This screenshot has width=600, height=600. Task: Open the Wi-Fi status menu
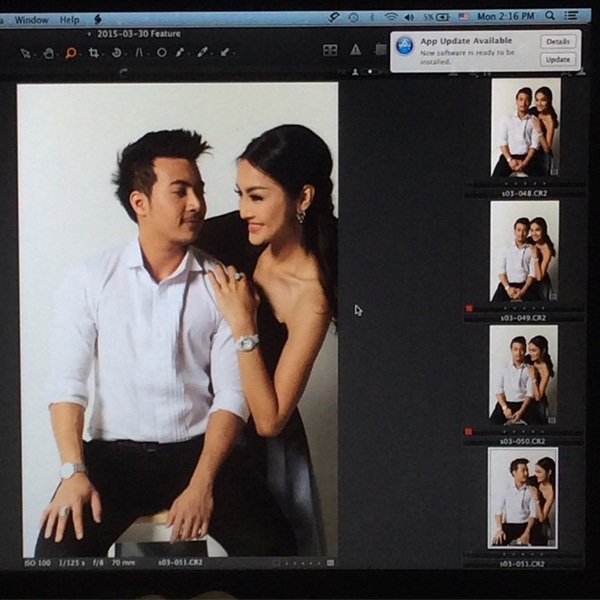tap(391, 17)
